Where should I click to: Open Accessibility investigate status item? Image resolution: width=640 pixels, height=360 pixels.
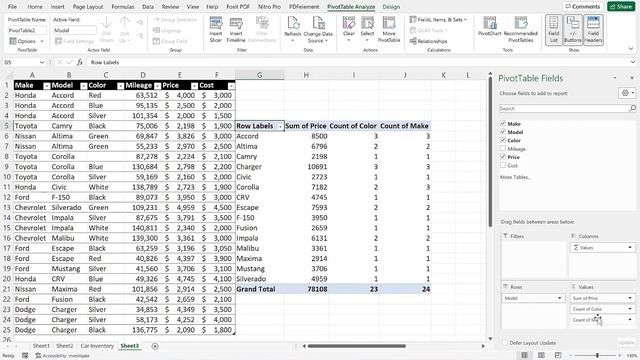62,356
